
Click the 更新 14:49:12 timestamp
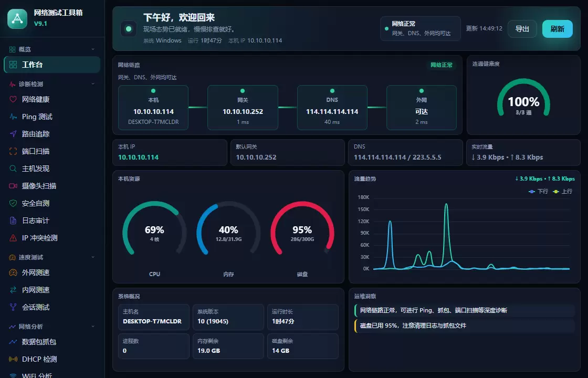[484, 28]
